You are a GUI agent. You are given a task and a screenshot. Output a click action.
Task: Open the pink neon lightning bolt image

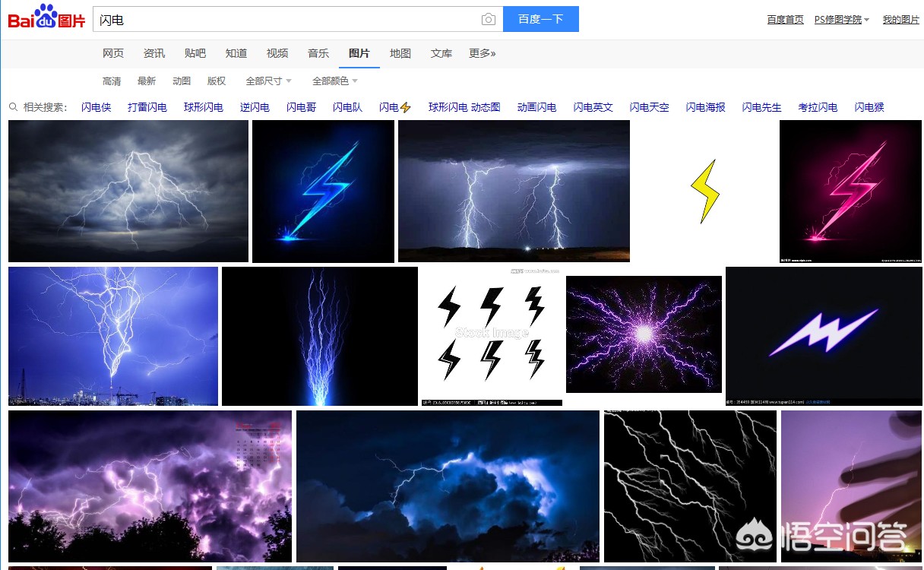(850, 192)
